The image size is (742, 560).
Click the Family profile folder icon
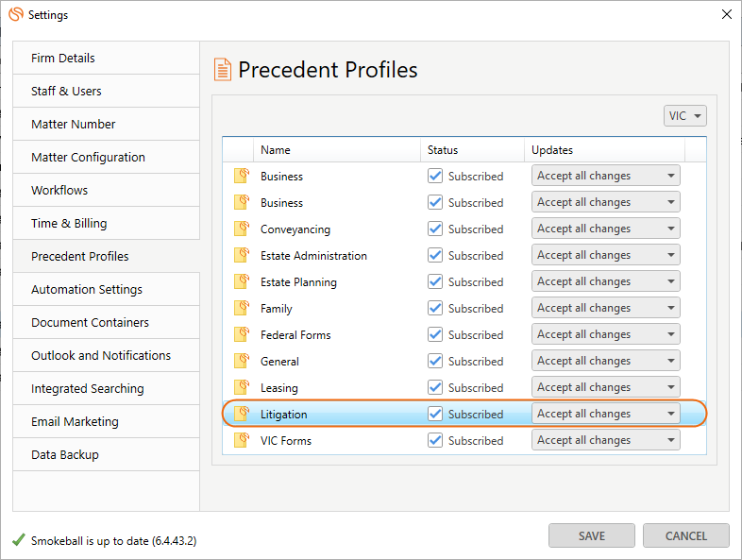click(242, 308)
